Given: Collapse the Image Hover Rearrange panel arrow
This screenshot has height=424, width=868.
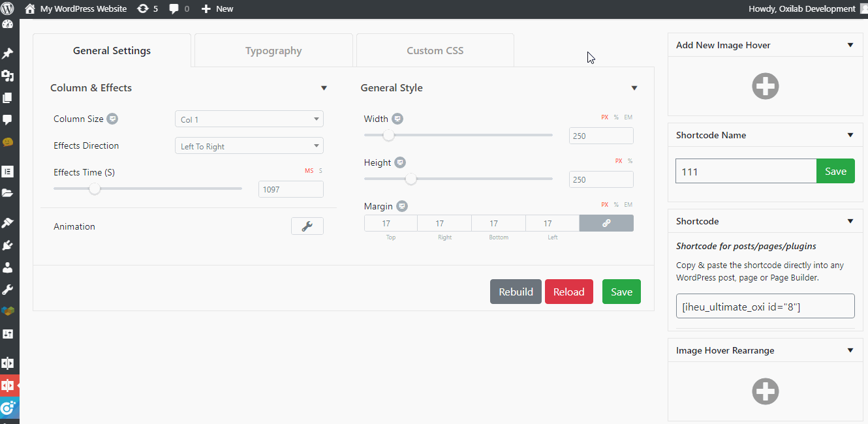Looking at the screenshot, I should click(850, 350).
